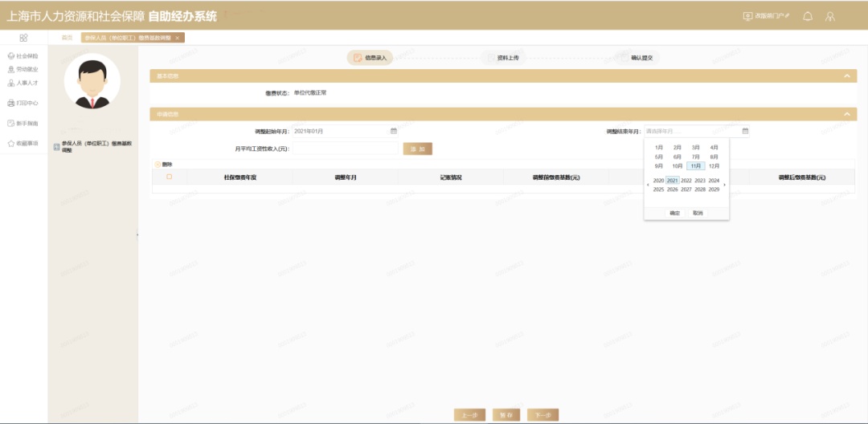Open the calendar icon for 调整起始年月
This screenshot has height=424, width=868.
(x=394, y=131)
